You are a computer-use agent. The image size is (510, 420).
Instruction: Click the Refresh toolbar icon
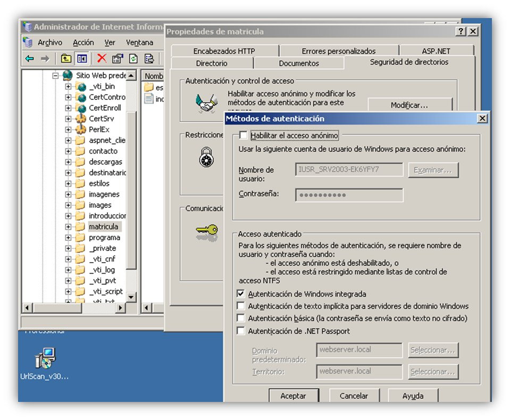133,58
